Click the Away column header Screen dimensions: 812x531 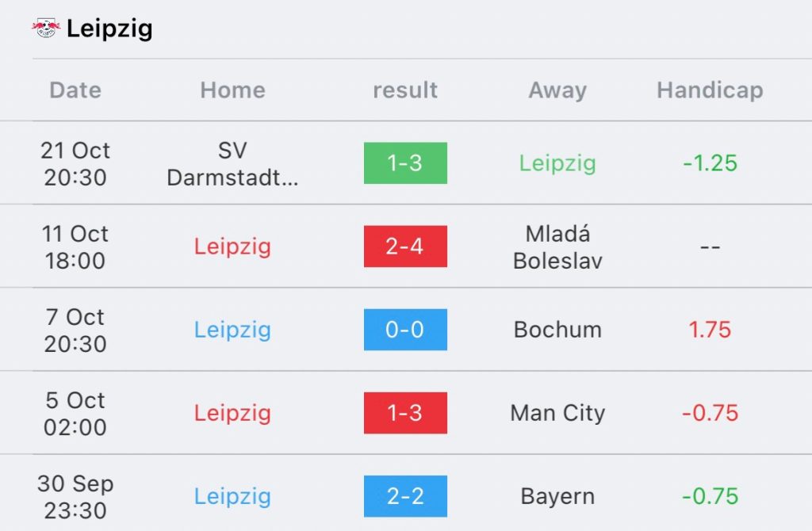tap(557, 90)
